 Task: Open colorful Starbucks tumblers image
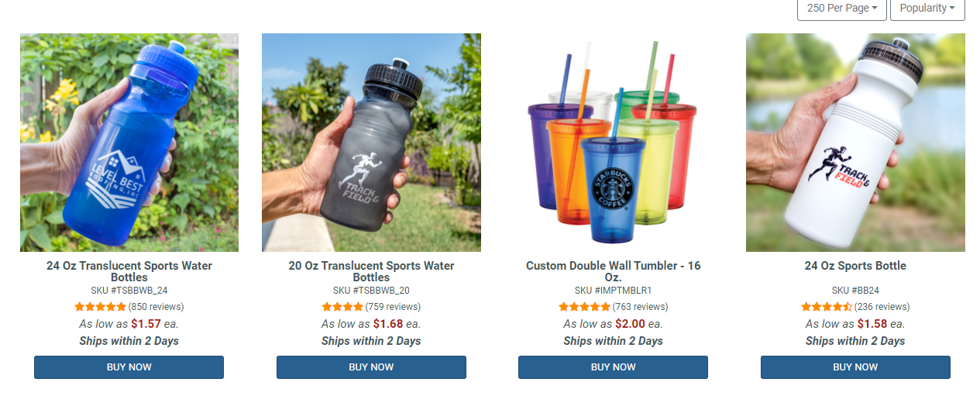pos(613,143)
